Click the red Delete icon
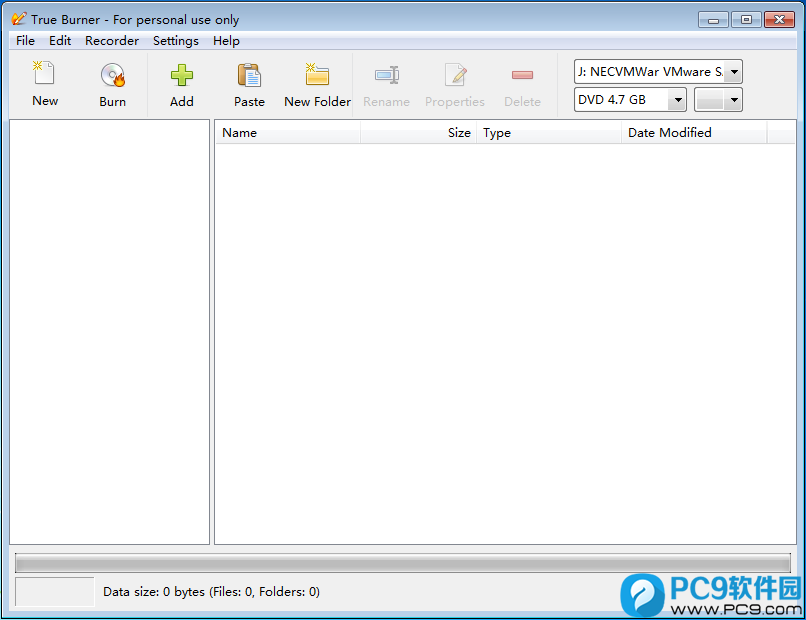The image size is (806, 620). tap(522, 75)
